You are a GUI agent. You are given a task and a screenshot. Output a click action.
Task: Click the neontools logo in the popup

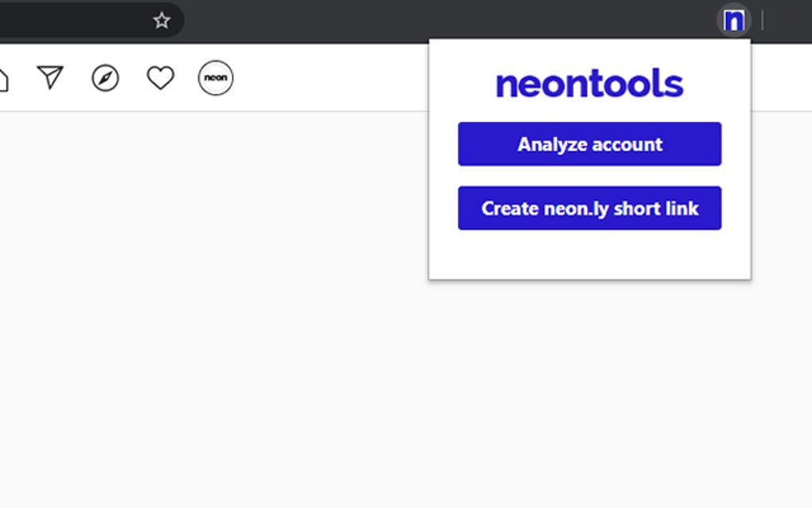pos(589,82)
